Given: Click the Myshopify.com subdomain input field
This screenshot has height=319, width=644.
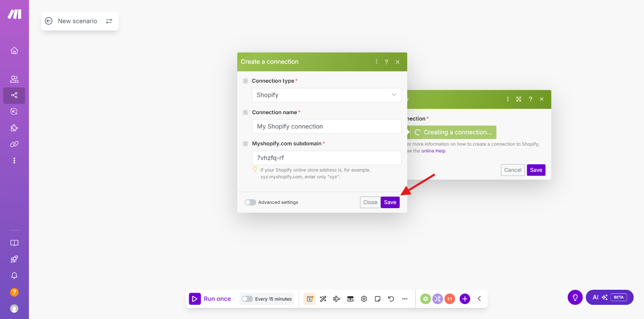Looking at the screenshot, I should click(x=326, y=158).
